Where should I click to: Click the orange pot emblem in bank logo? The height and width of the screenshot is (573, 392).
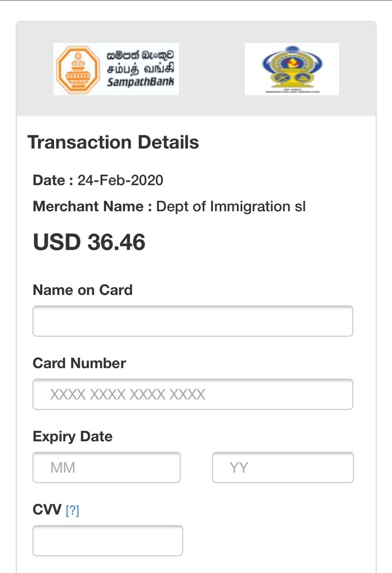click(x=78, y=69)
